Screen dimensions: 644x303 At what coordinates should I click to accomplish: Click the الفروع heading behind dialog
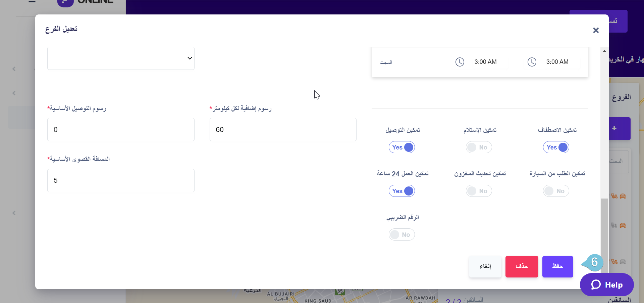(x=621, y=97)
